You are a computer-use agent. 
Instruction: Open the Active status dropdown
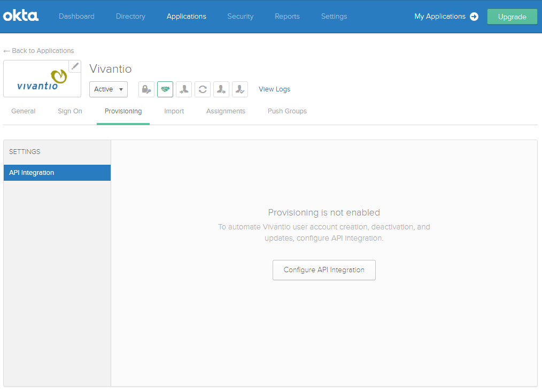pyautogui.click(x=109, y=89)
